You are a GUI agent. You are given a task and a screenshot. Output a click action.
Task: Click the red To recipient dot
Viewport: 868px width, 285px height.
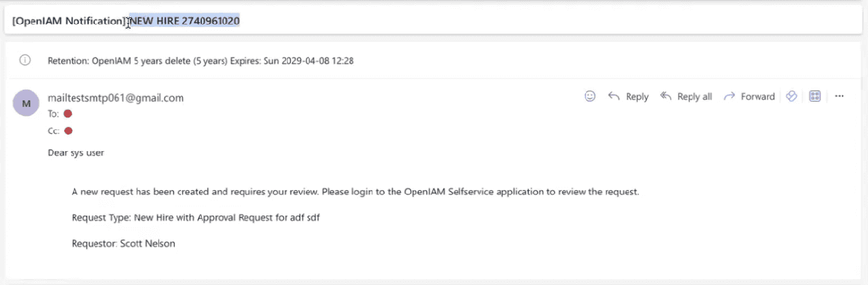(x=68, y=114)
